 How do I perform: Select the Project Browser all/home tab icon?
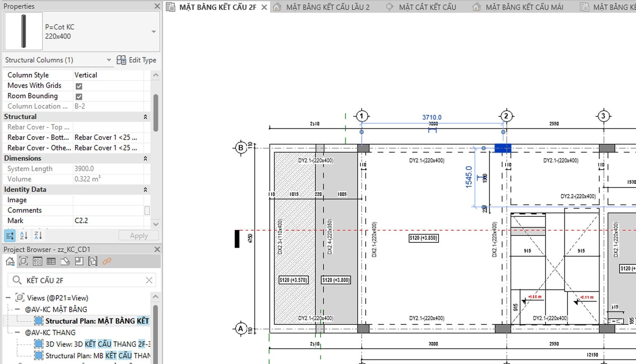click(x=10, y=262)
